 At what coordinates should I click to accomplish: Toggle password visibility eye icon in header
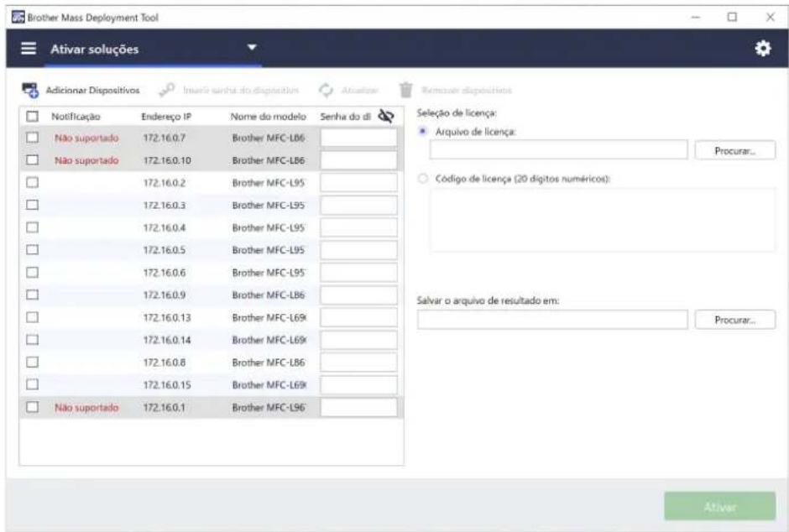click(x=386, y=116)
